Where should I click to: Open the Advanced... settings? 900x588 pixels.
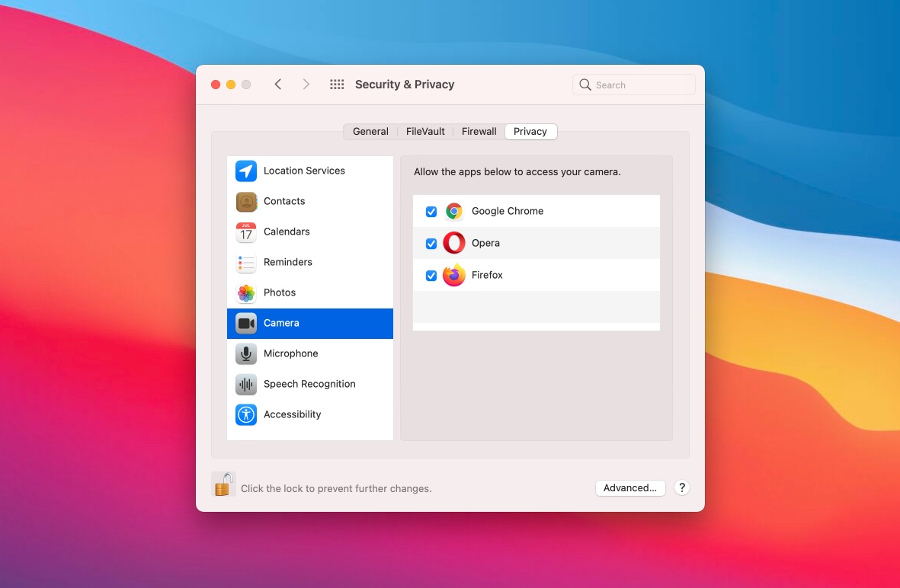click(629, 487)
